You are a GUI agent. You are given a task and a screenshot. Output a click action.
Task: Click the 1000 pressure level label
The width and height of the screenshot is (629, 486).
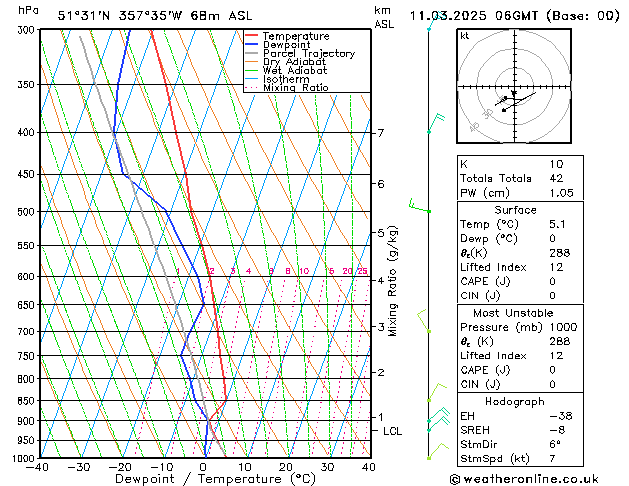[x=26, y=458]
